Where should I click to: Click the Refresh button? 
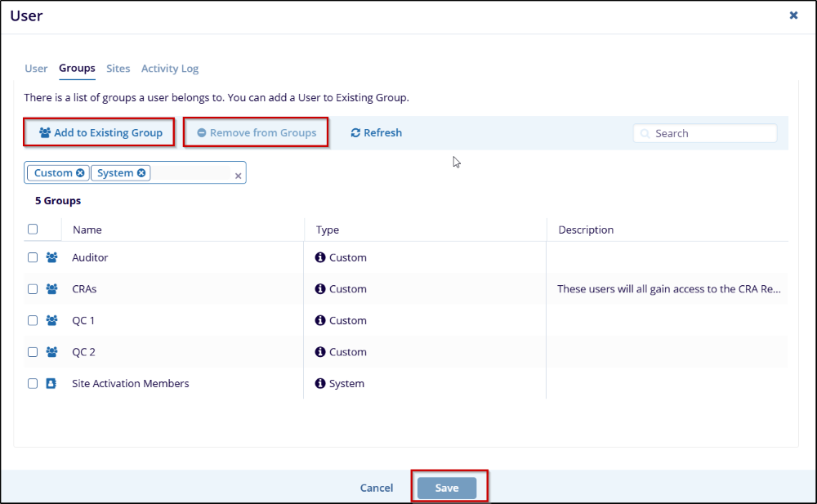(x=376, y=132)
